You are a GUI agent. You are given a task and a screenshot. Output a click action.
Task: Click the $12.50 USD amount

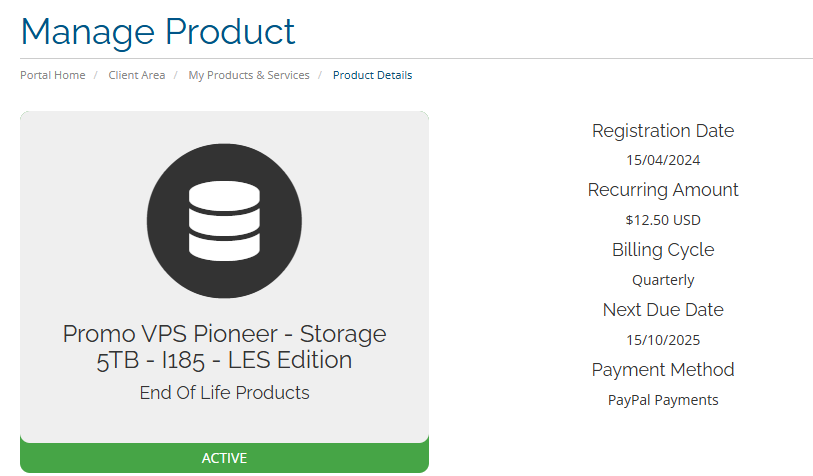tap(663, 220)
